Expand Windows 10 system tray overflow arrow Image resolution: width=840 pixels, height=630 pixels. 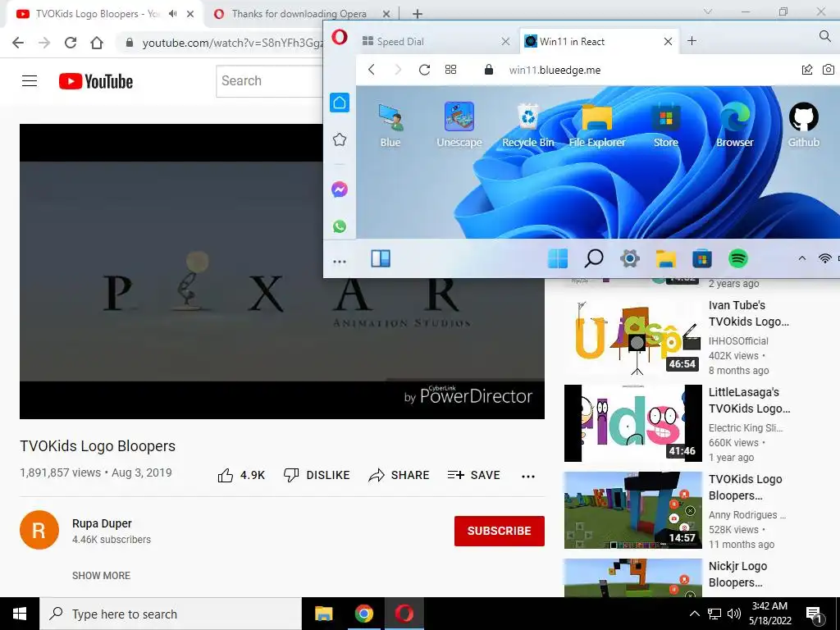pyautogui.click(x=694, y=614)
